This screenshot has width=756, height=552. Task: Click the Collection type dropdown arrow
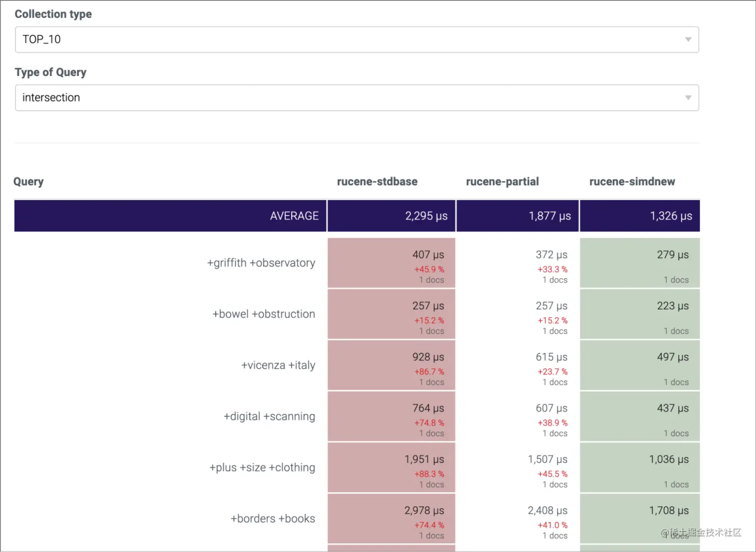(688, 39)
